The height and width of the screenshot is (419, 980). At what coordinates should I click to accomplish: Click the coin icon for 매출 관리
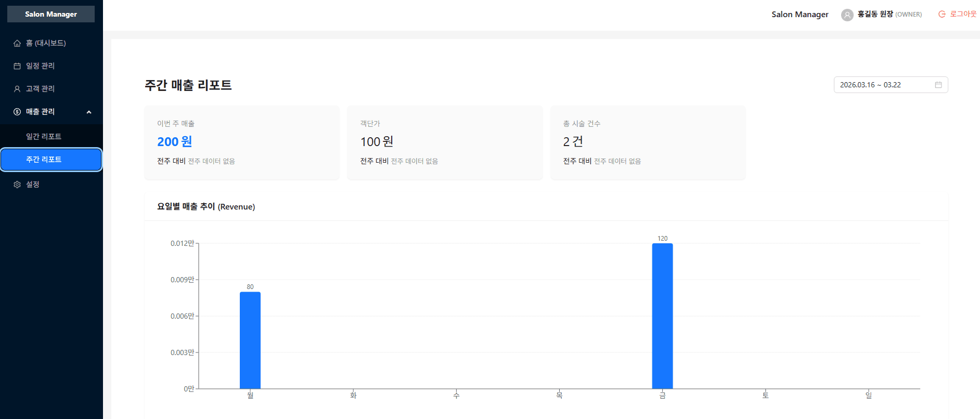[17, 112]
